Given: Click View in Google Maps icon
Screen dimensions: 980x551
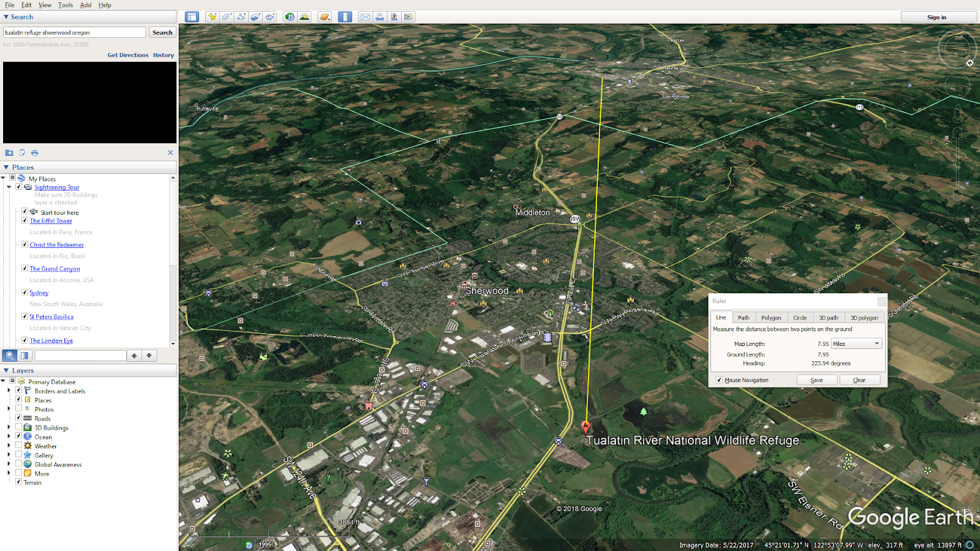Looking at the screenshot, I should 409,17.
